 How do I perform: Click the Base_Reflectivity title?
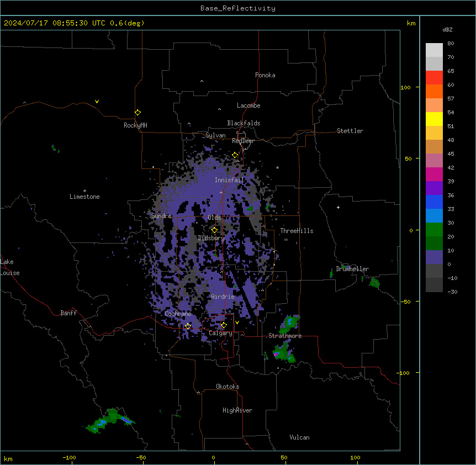click(238, 8)
